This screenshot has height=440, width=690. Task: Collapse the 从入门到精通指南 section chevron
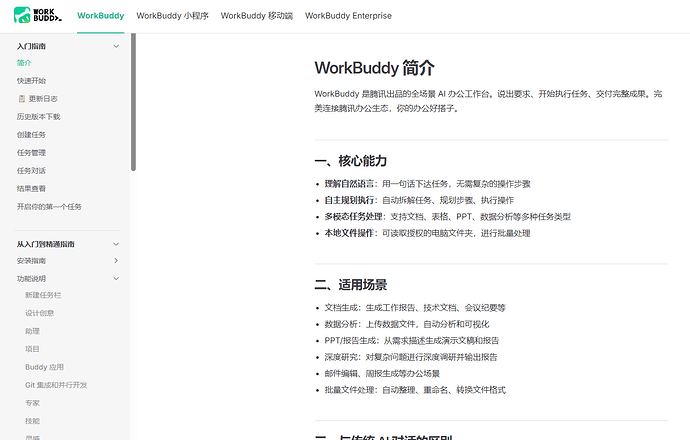coord(116,244)
